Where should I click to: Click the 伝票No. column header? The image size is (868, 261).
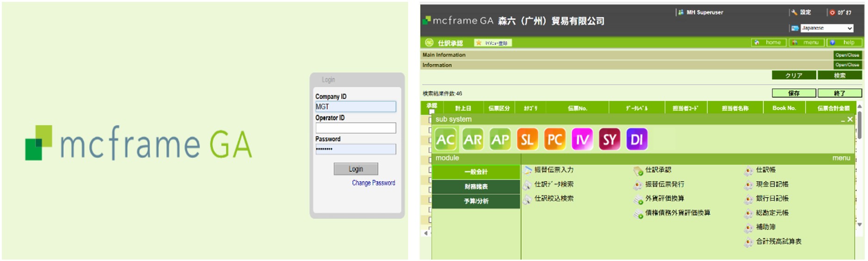tap(577, 108)
